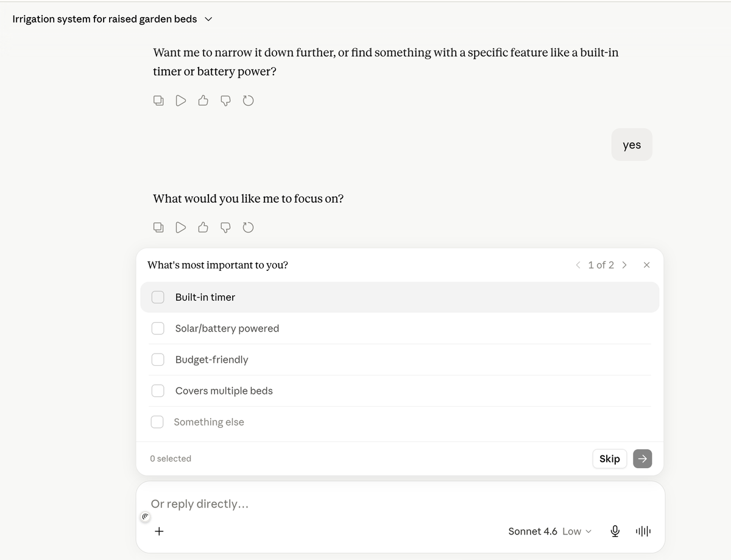
Task: Thumbs down the built-in timer question response
Action: pyautogui.click(x=225, y=100)
